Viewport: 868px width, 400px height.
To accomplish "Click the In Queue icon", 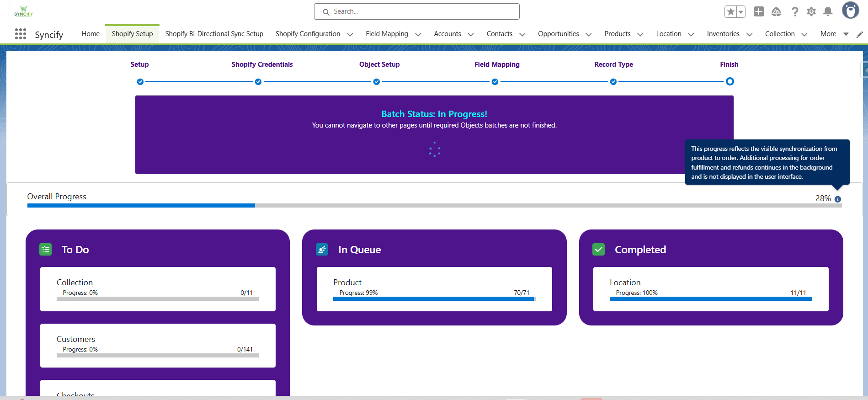I will coord(322,250).
